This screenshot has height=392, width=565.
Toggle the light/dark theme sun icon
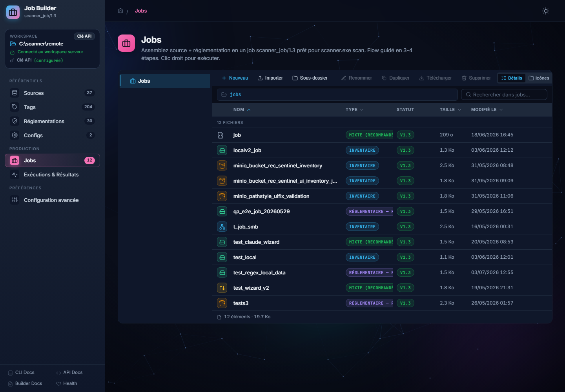pyautogui.click(x=545, y=11)
